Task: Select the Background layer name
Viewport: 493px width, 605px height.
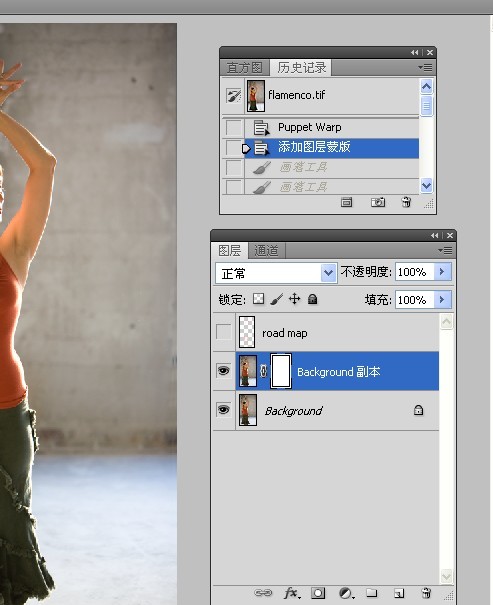Action: (x=294, y=411)
